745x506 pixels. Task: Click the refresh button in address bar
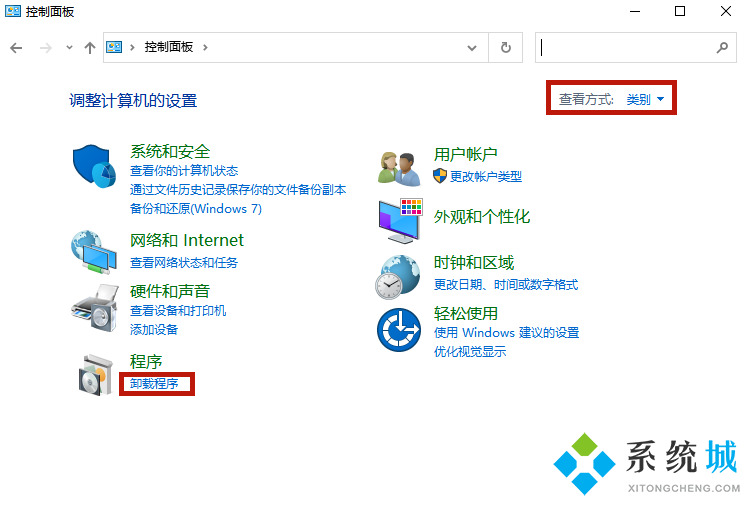(506, 47)
